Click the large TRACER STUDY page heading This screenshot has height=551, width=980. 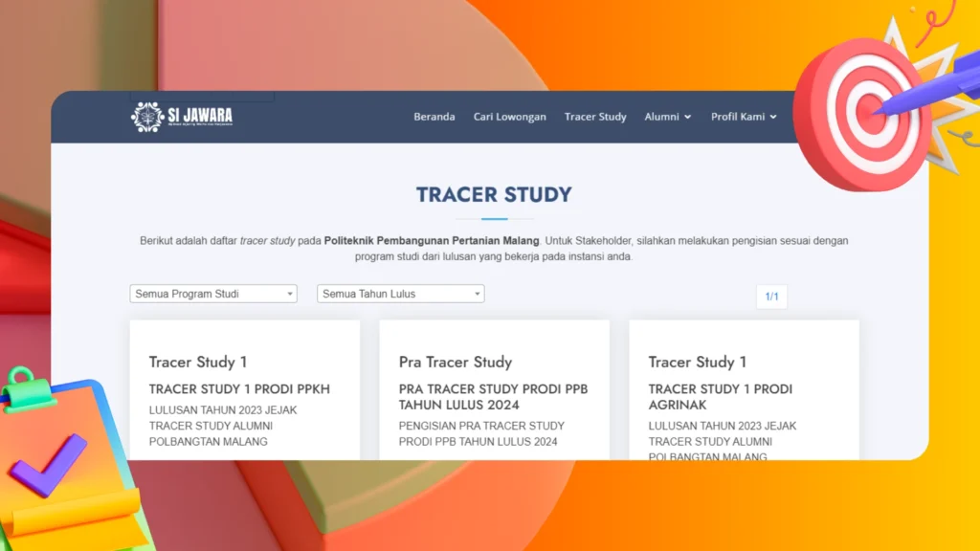coord(494,195)
